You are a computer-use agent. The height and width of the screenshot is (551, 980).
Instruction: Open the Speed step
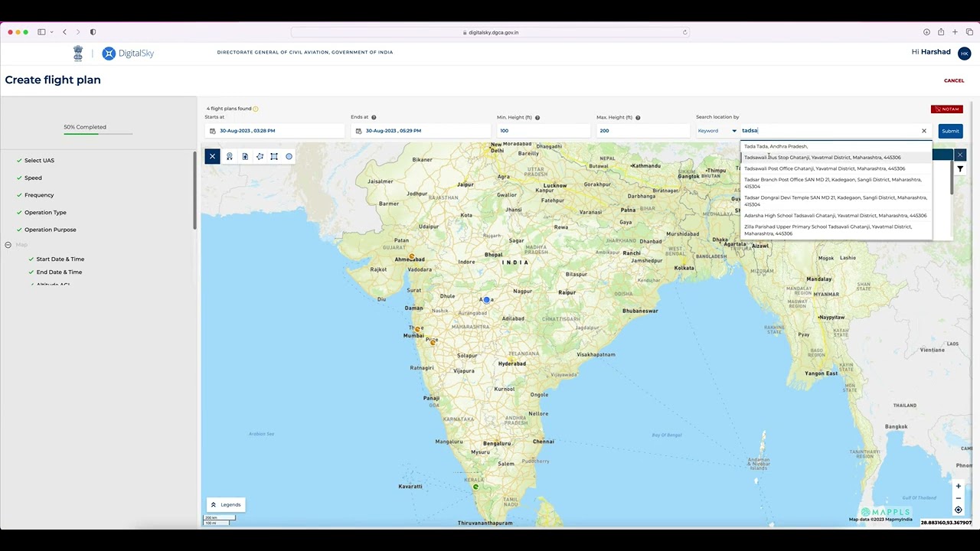[x=33, y=178]
